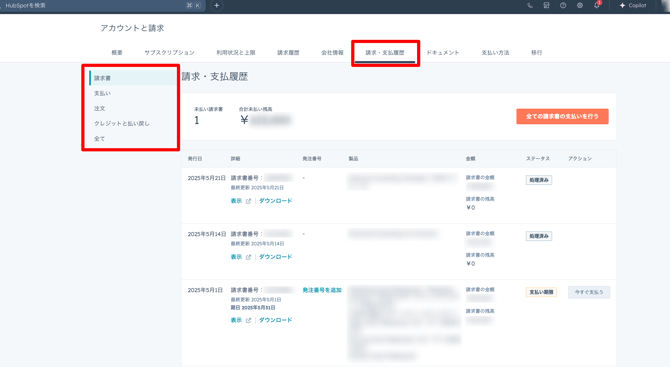Viewport: 670px width, 367px height.
Task: Click the 未払い請求書 count 1
Action: coord(197,121)
